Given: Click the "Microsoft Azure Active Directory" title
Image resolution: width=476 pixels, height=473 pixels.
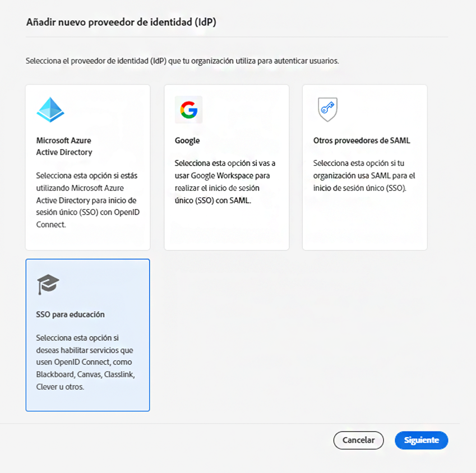Looking at the screenshot, I should 64,146.
